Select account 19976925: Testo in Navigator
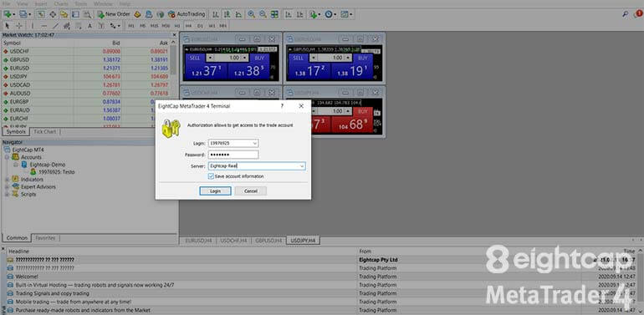This screenshot has width=644, height=315. tap(56, 172)
